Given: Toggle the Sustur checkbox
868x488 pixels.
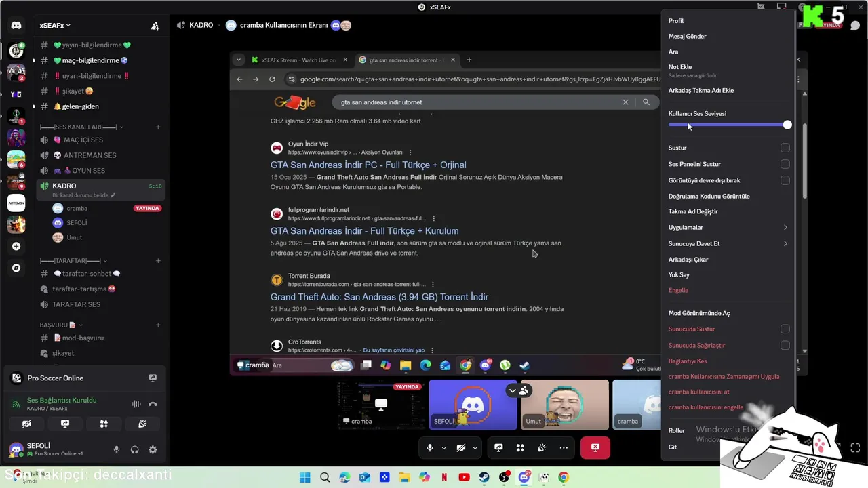Looking at the screenshot, I should (785, 148).
